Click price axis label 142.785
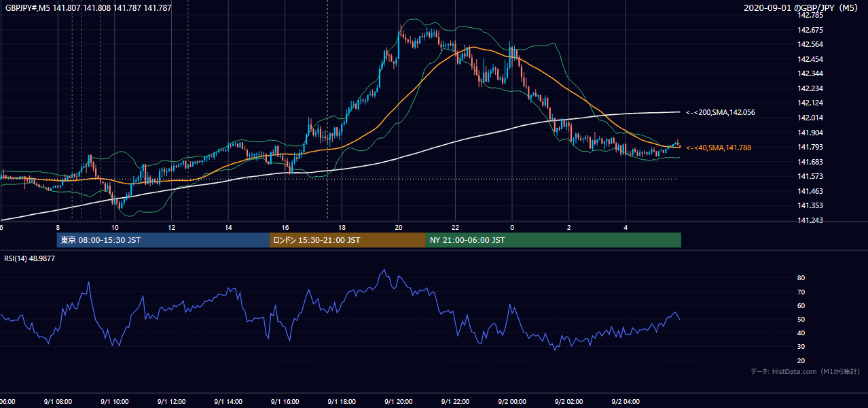 [810, 15]
